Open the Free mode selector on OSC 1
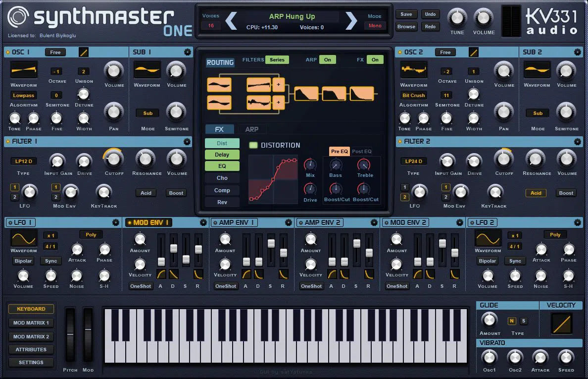Image resolution: width=588 pixels, height=379 pixels. click(55, 52)
